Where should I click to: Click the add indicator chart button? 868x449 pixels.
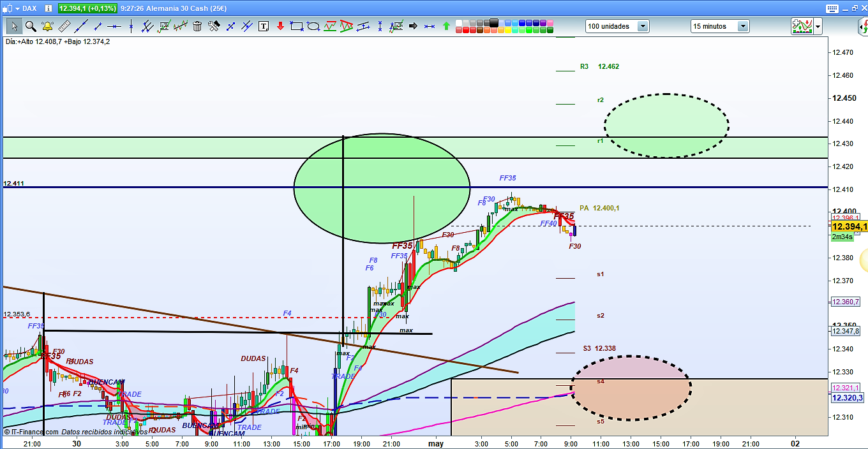802,26
